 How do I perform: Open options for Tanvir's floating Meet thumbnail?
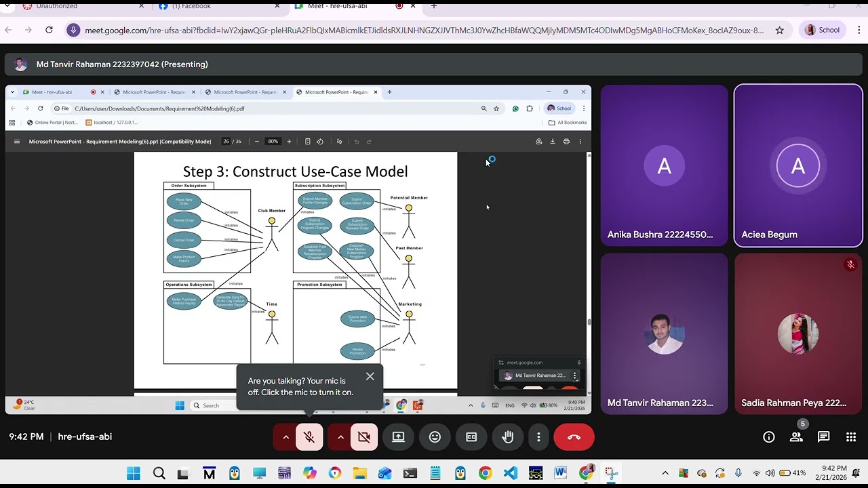(x=574, y=375)
